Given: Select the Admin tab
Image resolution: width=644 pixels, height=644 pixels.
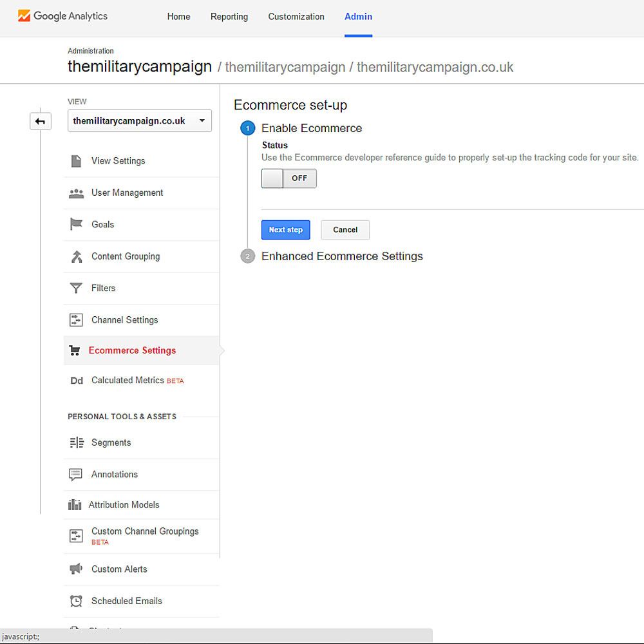Looking at the screenshot, I should tap(358, 17).
